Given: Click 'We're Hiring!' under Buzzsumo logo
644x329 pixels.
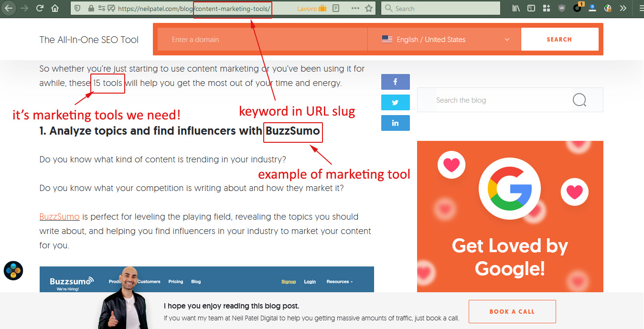Looking at the screenshot, I should point(67,289).
